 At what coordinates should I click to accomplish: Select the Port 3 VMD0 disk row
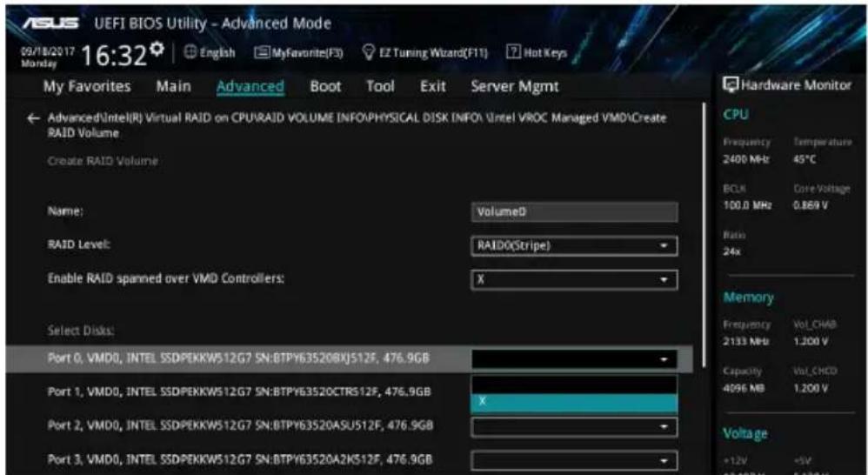click(240, 459)
